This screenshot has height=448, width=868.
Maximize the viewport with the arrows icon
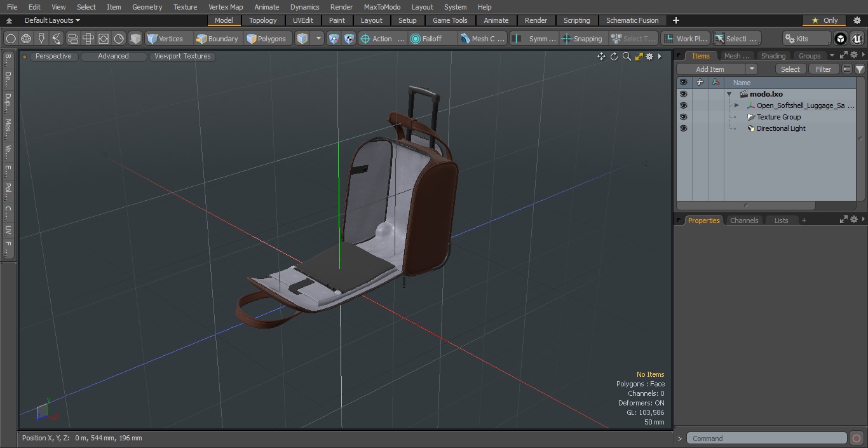coord(639,57)
